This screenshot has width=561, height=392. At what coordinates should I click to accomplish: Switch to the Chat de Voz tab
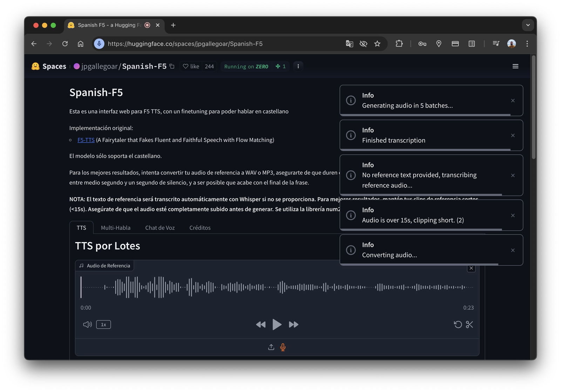tap(160, 228)
